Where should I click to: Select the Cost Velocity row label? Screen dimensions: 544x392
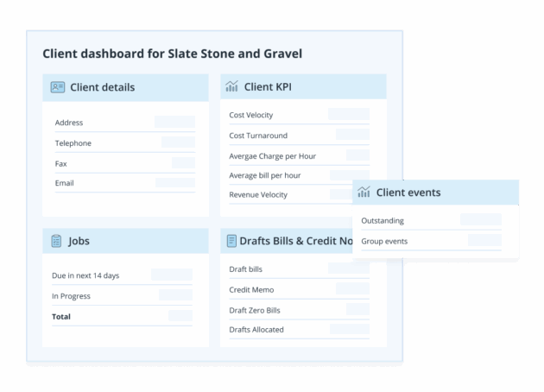tap(250, 115)
